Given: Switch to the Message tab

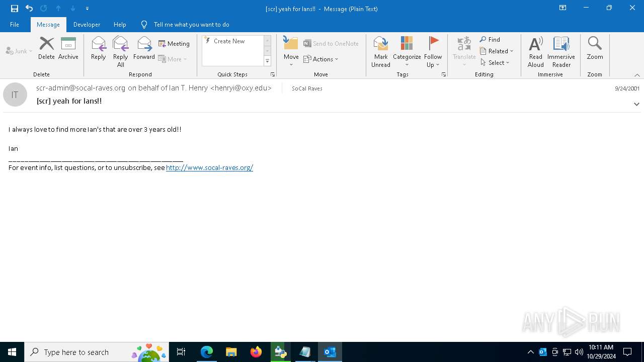Looking at the screenshot, I should [x=48, y=25].
